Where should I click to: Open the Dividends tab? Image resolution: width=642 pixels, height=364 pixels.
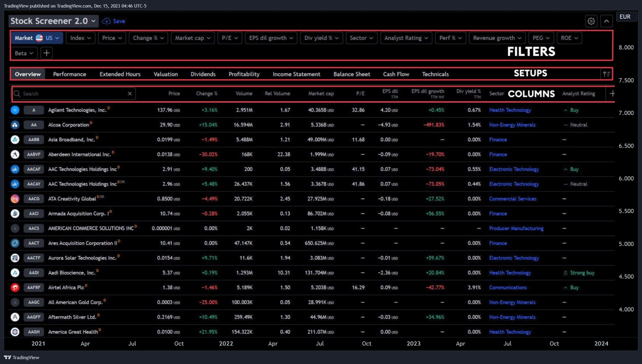[203, 74]
